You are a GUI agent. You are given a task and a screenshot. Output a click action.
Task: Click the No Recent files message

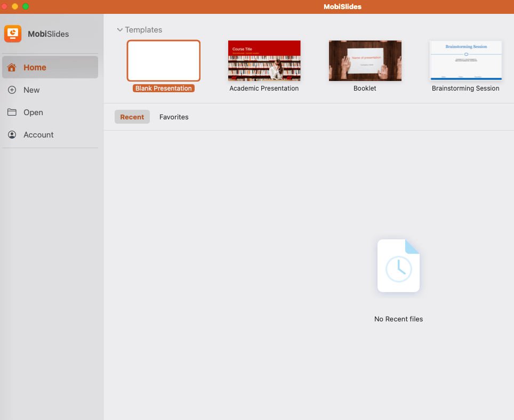[x=398, y=319]
